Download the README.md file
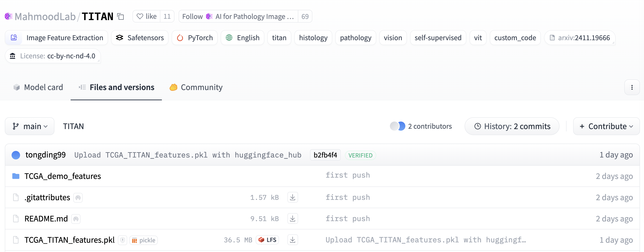Image resolution: width=644 pixels, height=252 pixels. [292, 219]
